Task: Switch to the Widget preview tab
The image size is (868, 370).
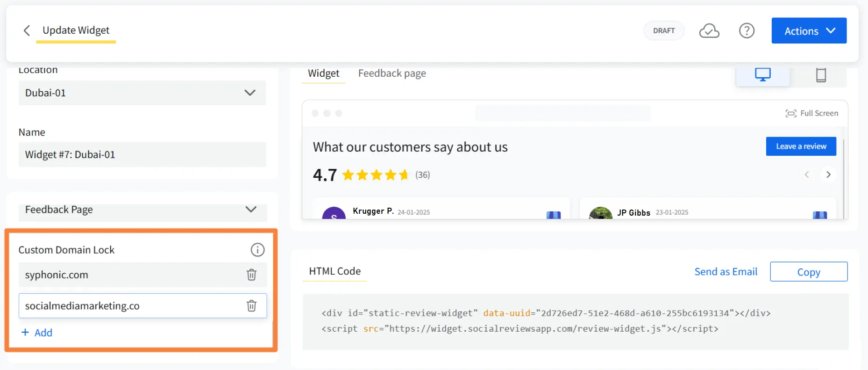Action: (x=323, y=73)
